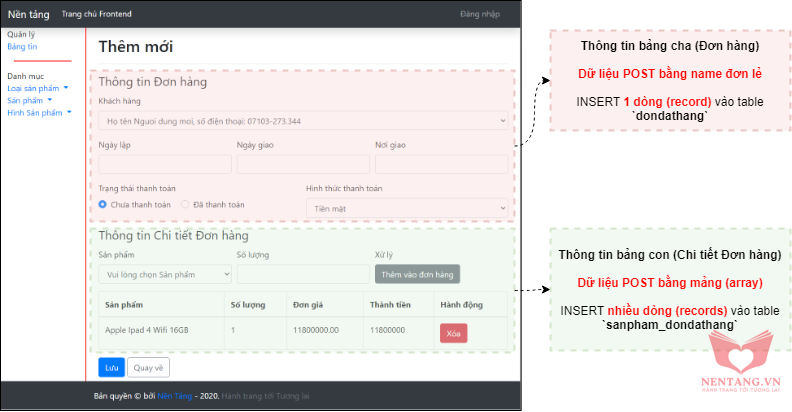Select Đã thanh toán radio button
Screen dimensions: 792x412
pos(185,205)
